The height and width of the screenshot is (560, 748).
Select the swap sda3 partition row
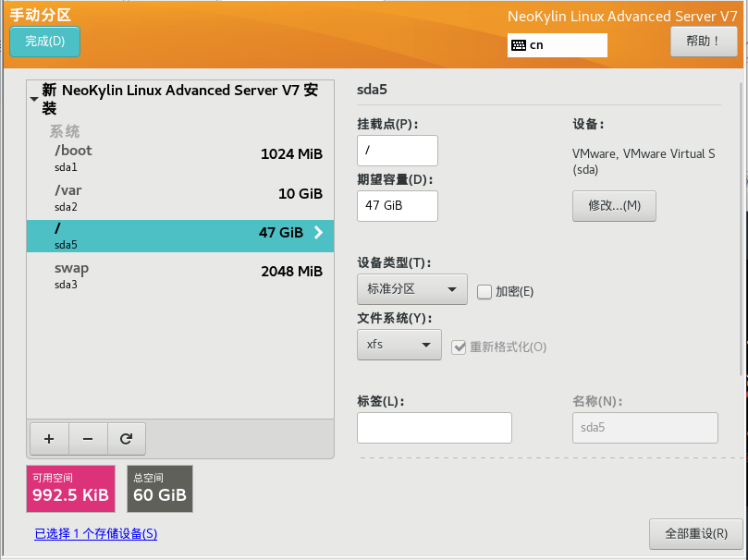coord(180,275)
